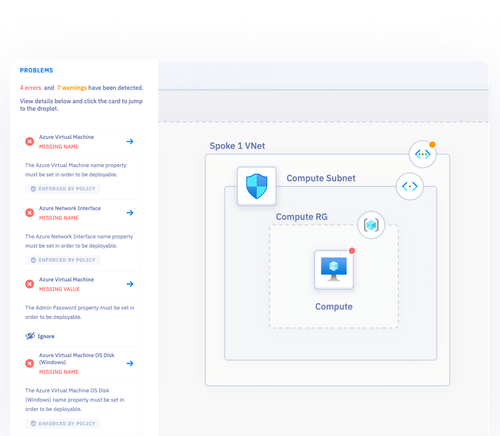Ignore the Admin Password problem
This screenshot has height=436, width=500.
40,336
